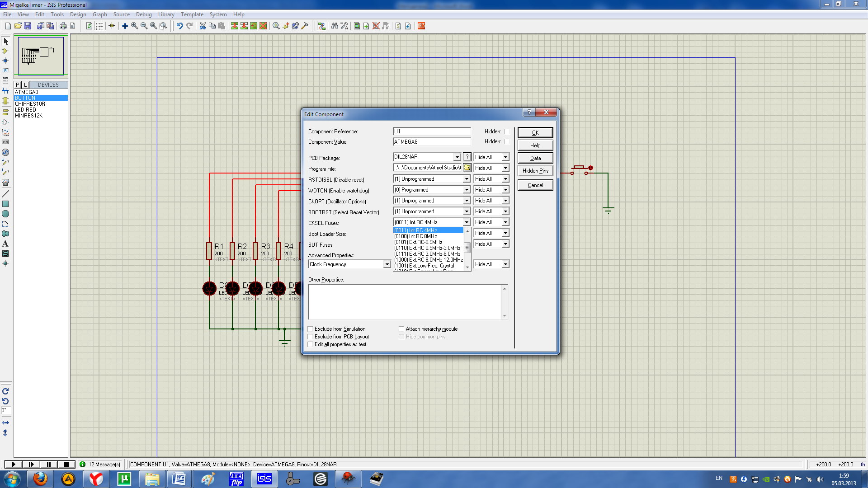Enable Attach hierarchy module checkbox
This screenshot has width=868, height=488.
[x=401, y=329]
